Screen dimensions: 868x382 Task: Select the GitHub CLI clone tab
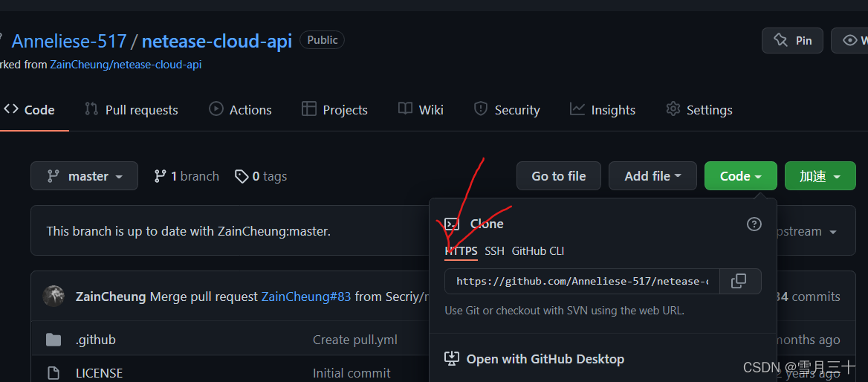click(x=538, y=250)
